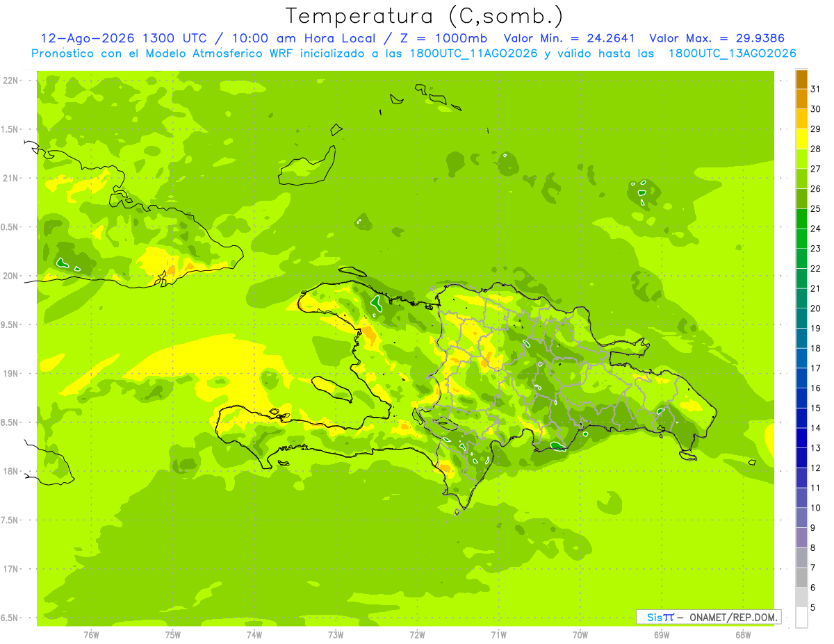
Task: Click the '72W' longitude axis label
Action: 417,635
